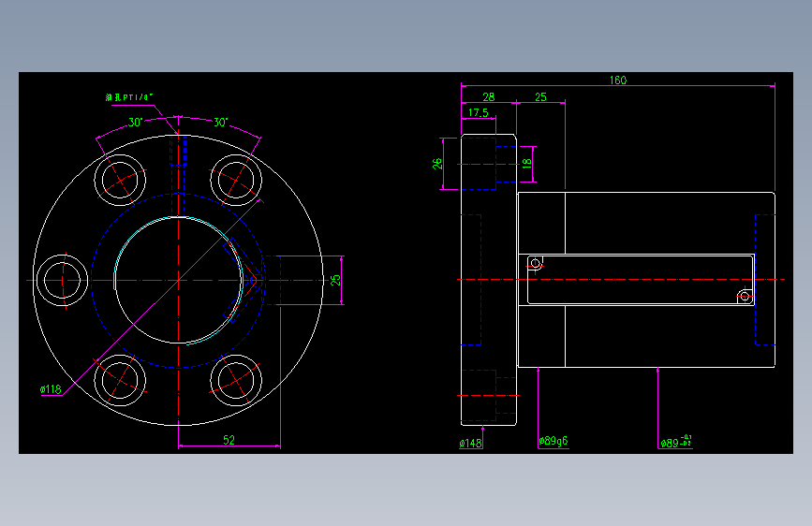812x526 pixels.
Task: Click the ø118 bolt circle dimension
Action: pos(51,389)
